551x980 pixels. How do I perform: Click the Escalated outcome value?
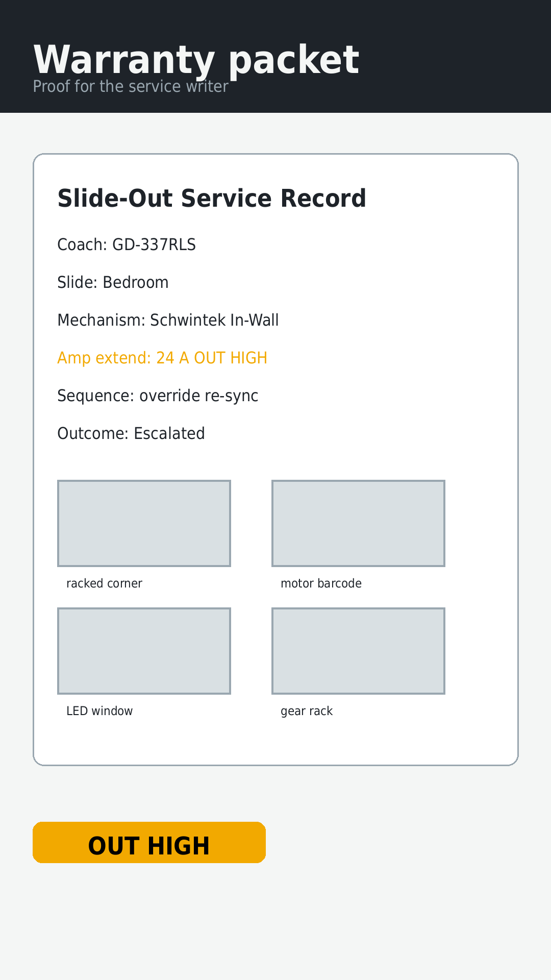tap(169, 433)
